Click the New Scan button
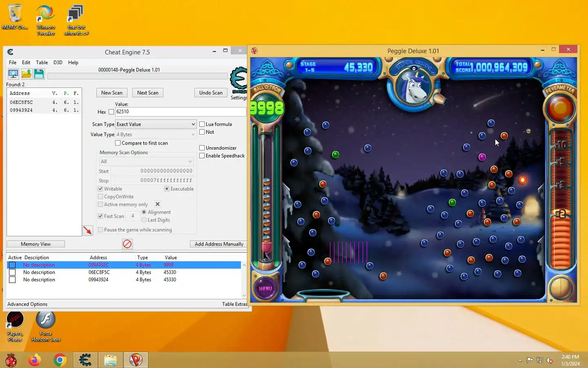 [112, 93]
